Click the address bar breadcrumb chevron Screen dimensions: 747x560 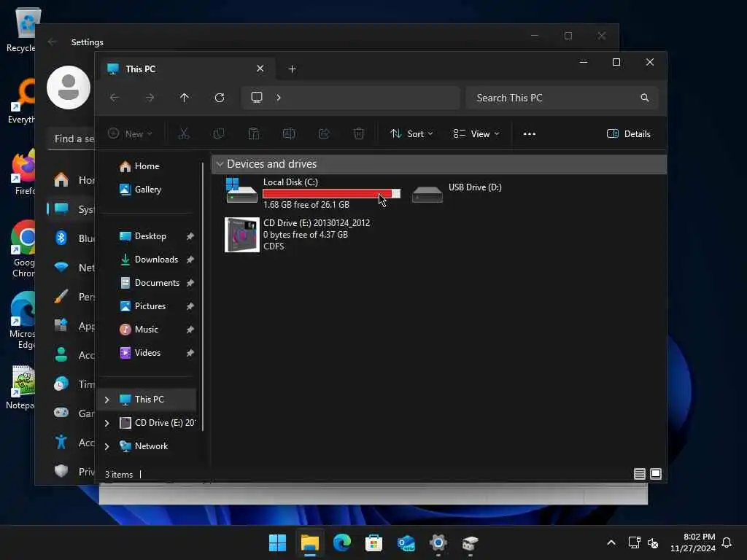pyautogui.click(x=279, y=98)
